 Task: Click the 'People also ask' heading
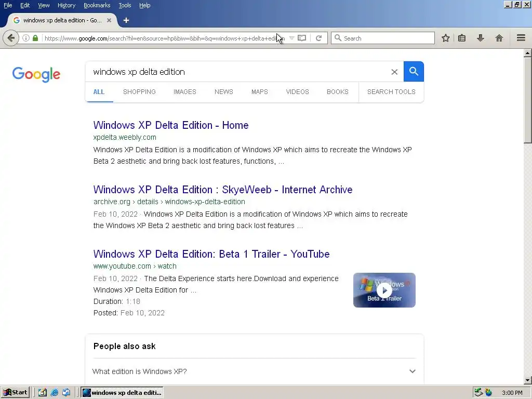click(x=125, y=346)
